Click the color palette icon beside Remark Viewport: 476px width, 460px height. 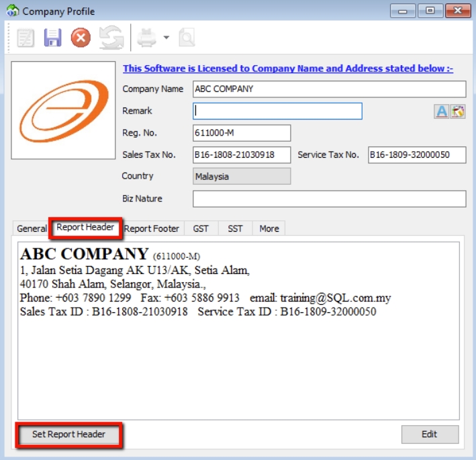458,111
